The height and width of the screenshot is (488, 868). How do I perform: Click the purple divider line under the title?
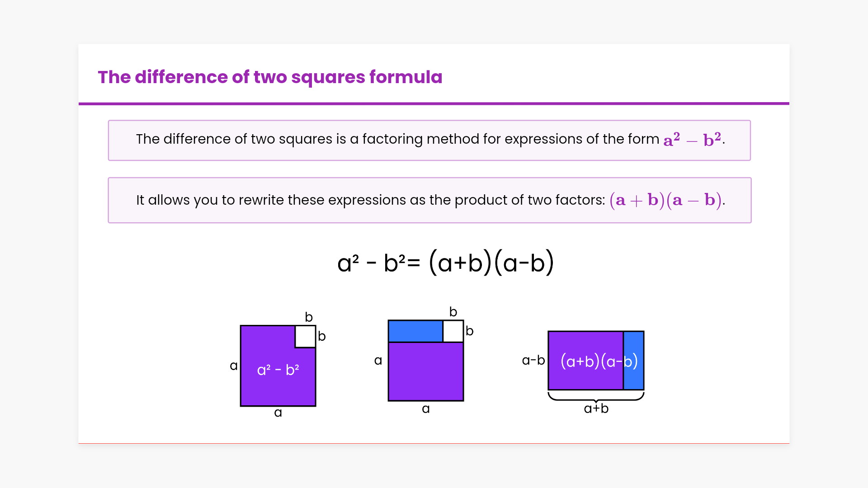click(x=434, y=103)
